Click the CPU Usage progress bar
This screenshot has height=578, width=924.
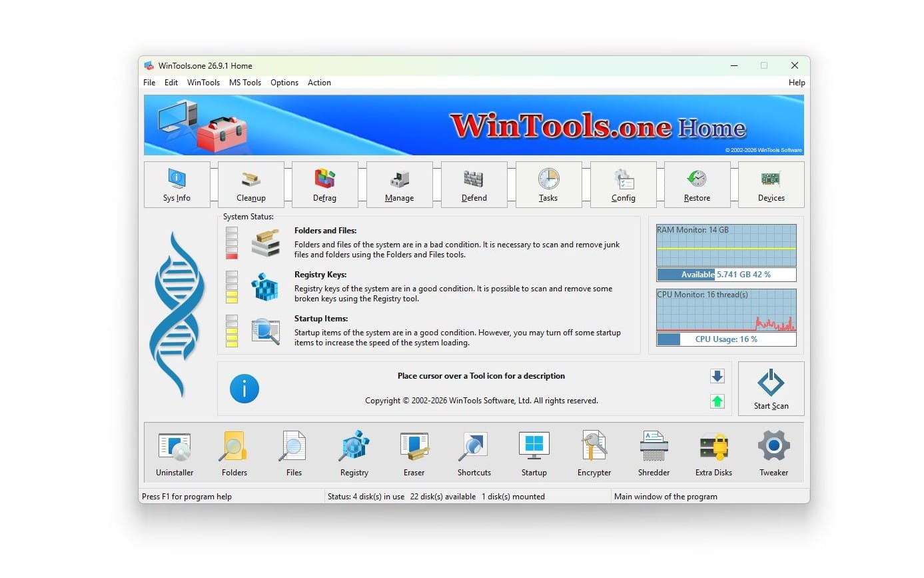click(x=726, y=339)
